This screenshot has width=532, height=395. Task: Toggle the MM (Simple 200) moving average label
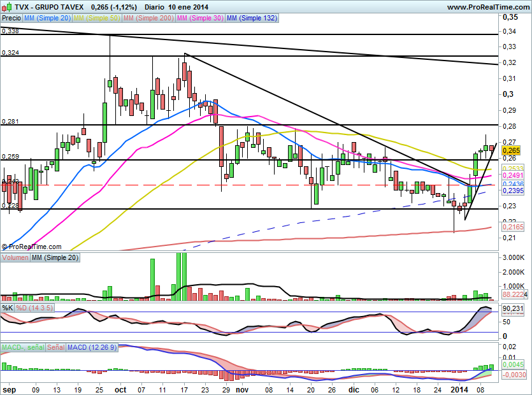(148, 18)
